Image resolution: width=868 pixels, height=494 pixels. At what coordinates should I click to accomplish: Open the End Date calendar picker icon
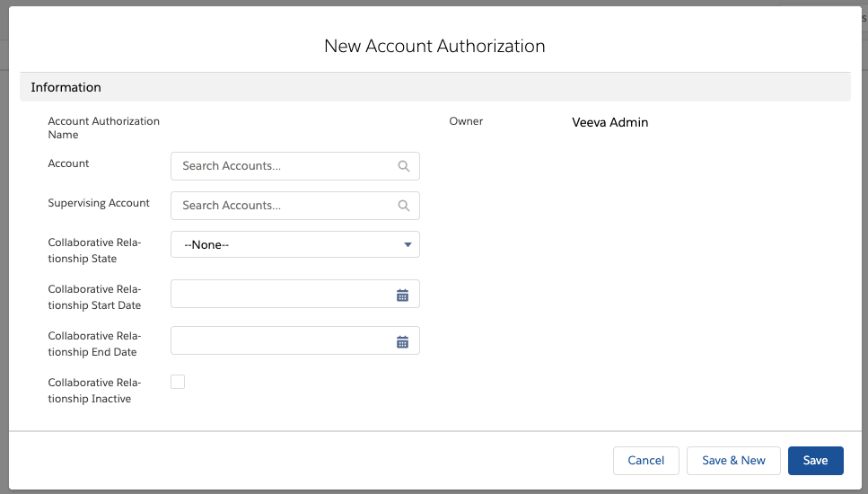point(403,341)
